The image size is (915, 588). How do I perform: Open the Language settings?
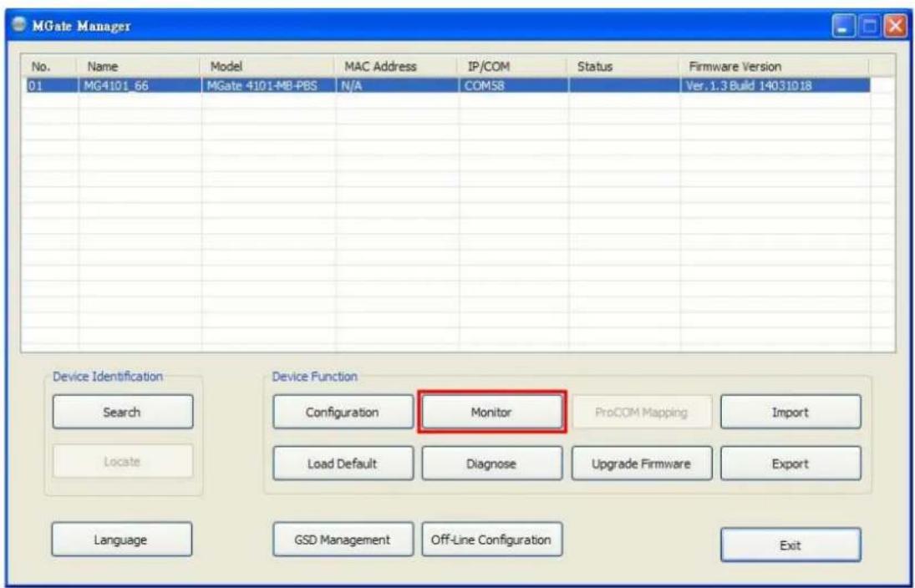[x=121, y=539]
